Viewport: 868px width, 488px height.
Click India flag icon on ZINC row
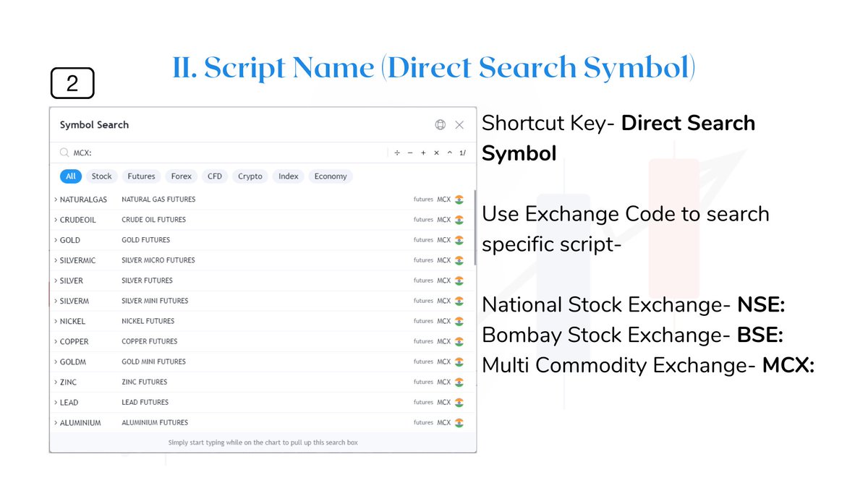click(459, 382)
